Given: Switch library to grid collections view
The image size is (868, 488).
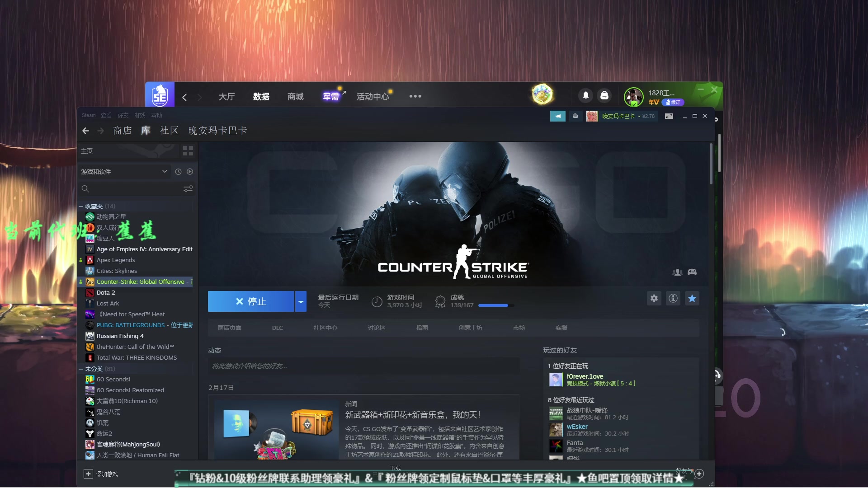Looking at the screenshot, I should point(188,150).
